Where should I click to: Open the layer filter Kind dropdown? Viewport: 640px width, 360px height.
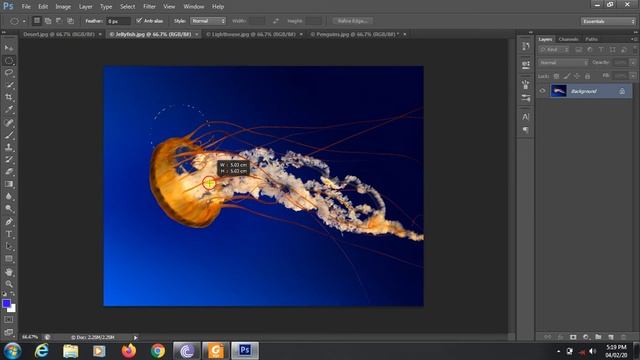(554, 50)
